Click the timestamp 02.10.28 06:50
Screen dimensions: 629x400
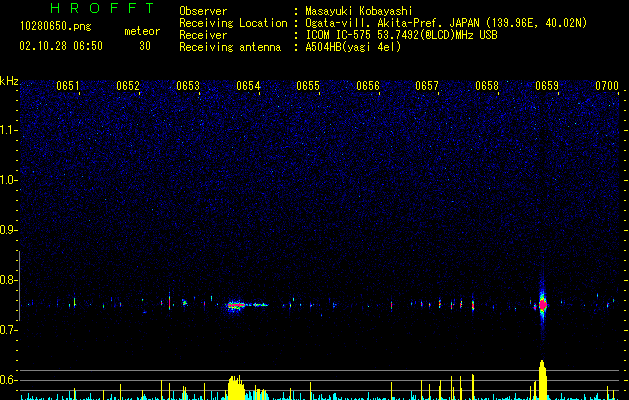point(61,46)
